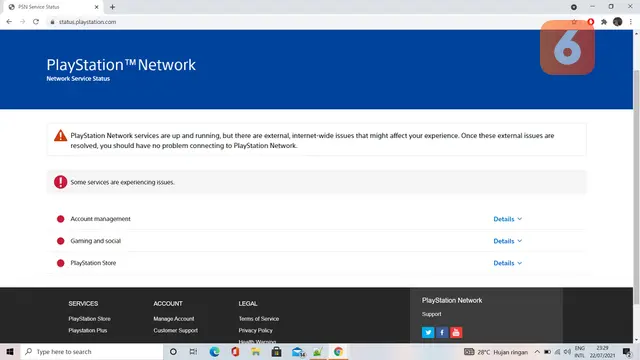The height and width of the screenshot is (360, 640).
Task: Click the browser forward arrow
Action: pyautogui.click(x=22, y=22)
